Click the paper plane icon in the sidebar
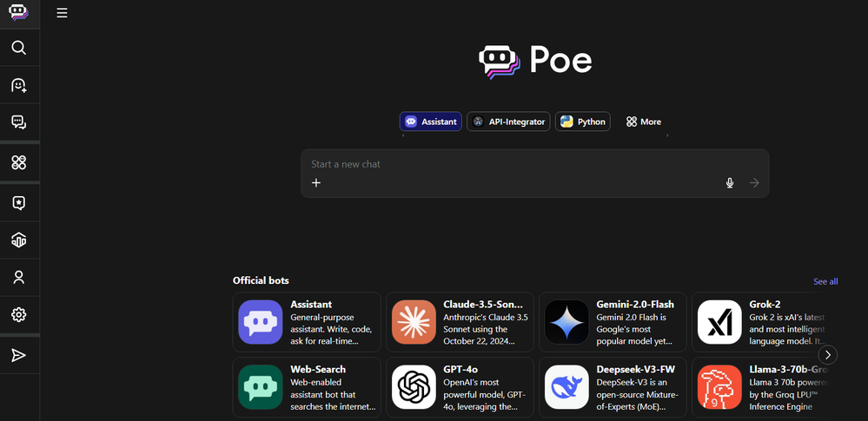Viewport: 868px width, 421px height. coord(19,355)
